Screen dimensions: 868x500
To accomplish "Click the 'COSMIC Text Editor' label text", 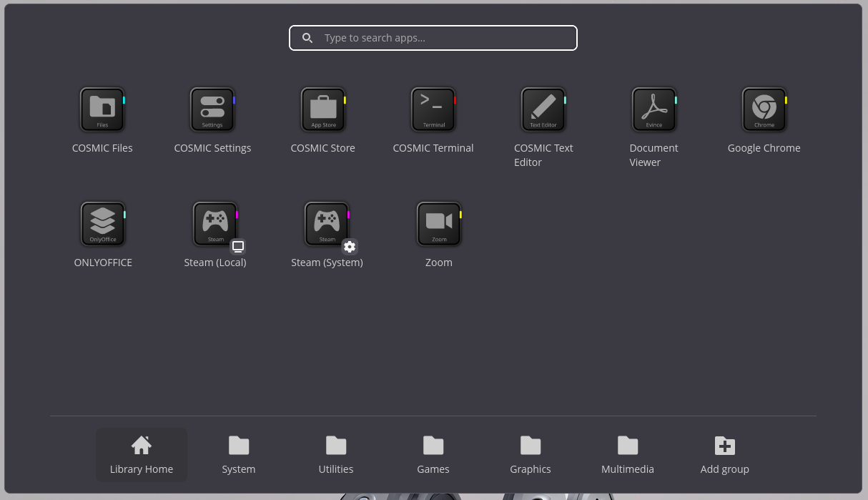I will 543,155.
